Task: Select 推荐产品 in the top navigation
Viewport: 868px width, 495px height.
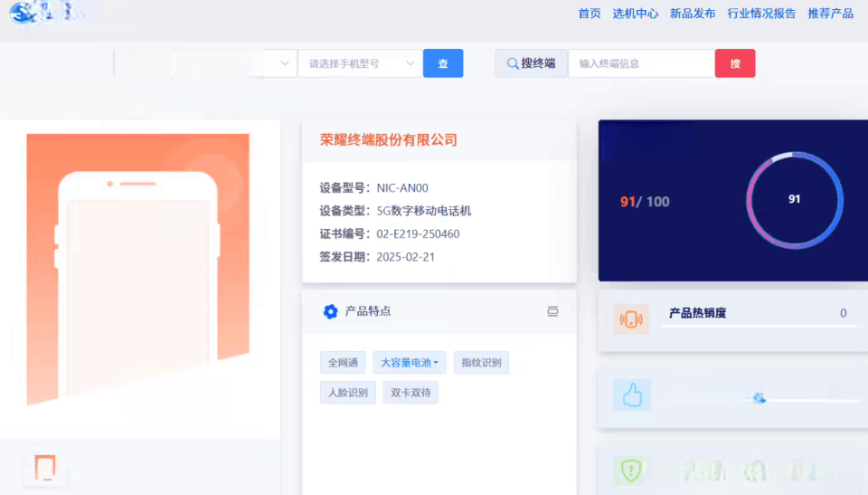Action: [x=830, y=14]
